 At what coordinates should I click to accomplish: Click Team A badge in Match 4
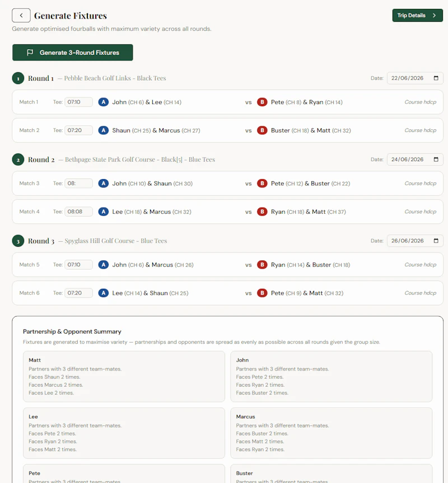[104, 212]
